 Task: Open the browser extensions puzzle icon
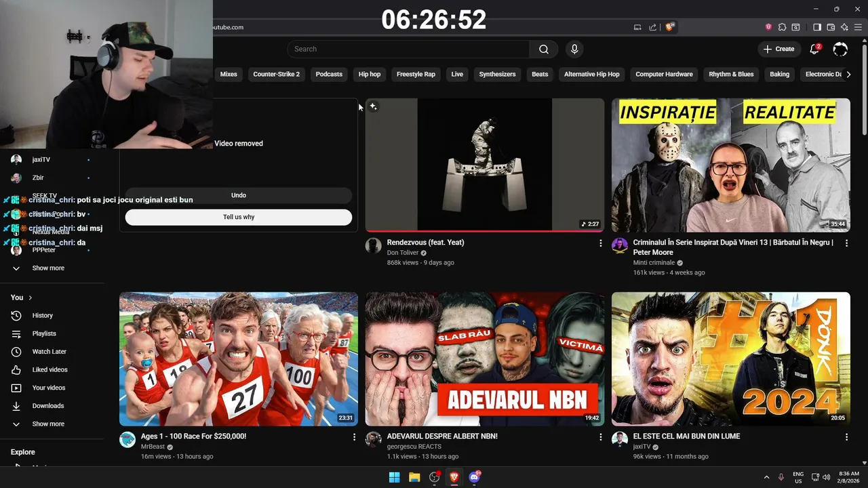[x=782, y=27]
